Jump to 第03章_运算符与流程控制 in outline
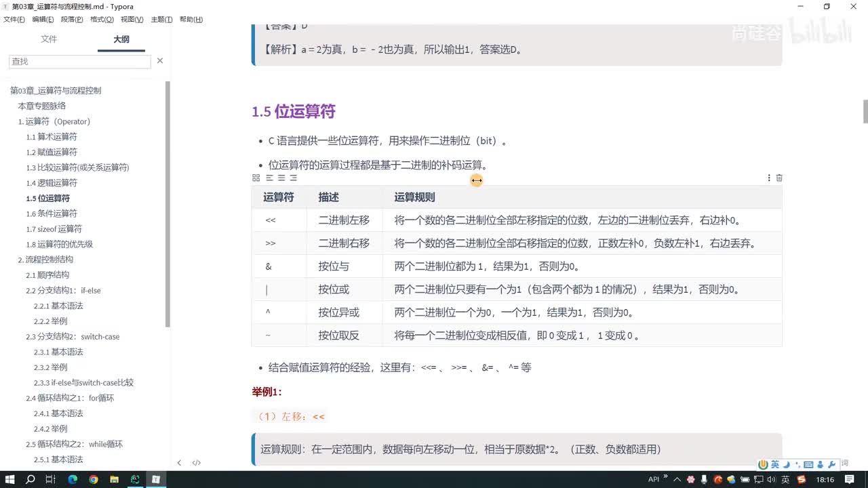The width and height of the screenshot is (868, 488). 56,91
